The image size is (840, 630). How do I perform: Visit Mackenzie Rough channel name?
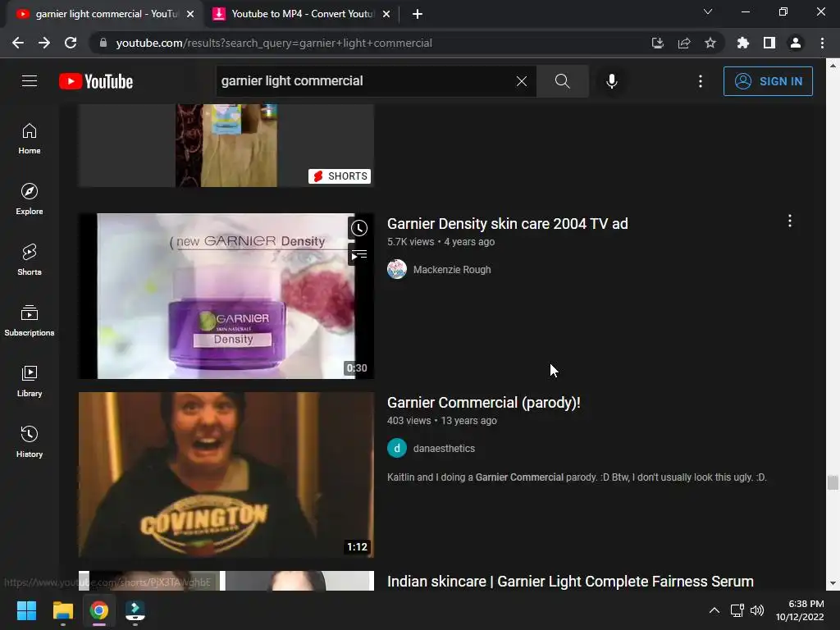(x=452, y=269)
